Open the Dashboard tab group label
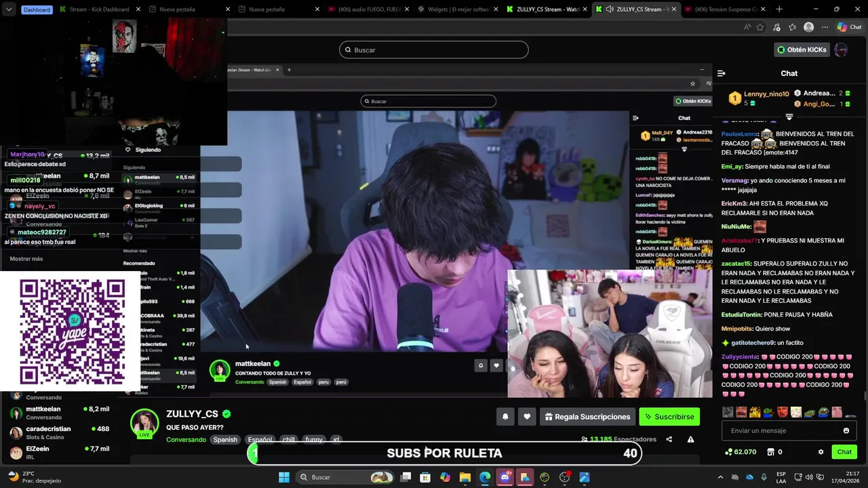Screen dimensions: 868x488 click(37, 9)
